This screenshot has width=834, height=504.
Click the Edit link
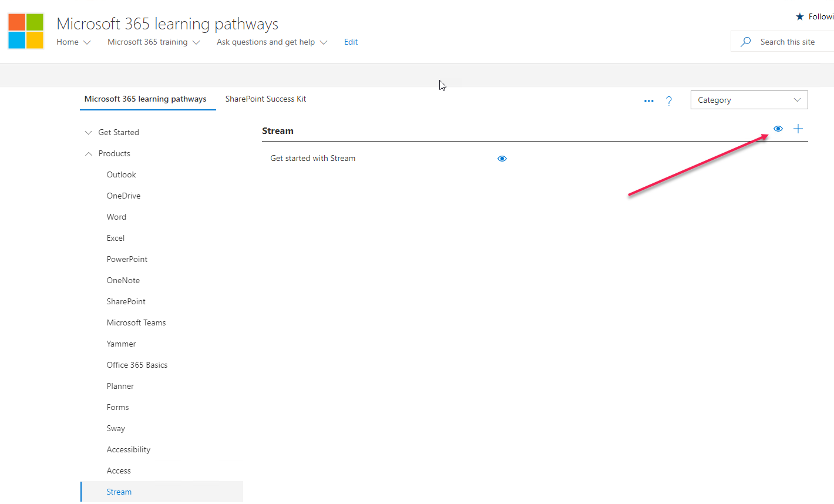click(351, 42)
